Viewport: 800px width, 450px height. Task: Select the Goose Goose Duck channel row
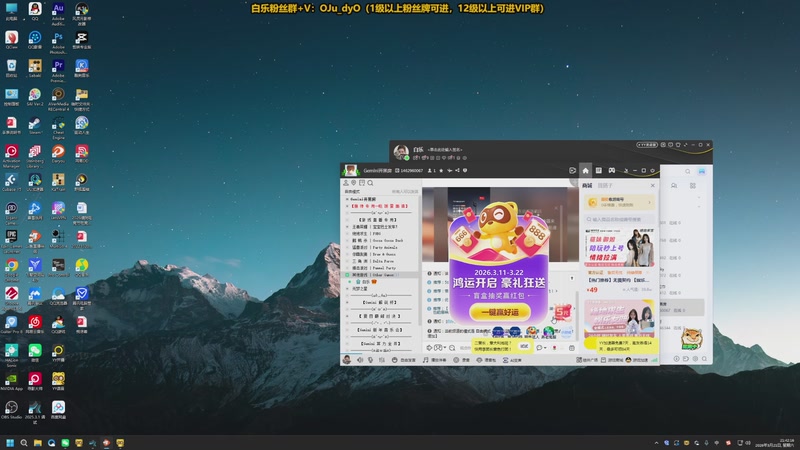tap(379, 240)
